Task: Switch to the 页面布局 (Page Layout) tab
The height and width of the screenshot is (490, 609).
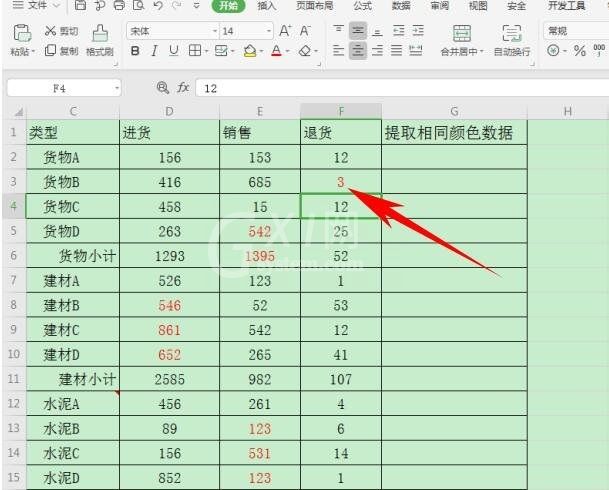Action: [x=315, y=5]
